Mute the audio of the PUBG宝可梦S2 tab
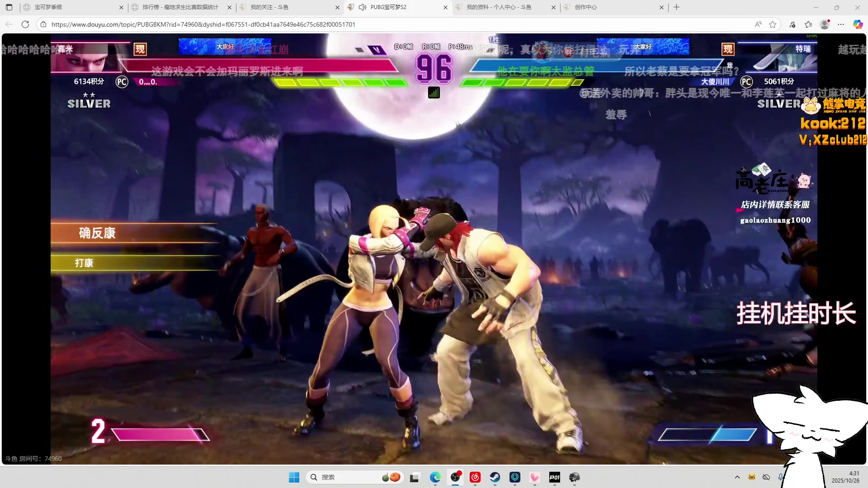The height and width of the screenshot is (488, 868). (362, 7)
